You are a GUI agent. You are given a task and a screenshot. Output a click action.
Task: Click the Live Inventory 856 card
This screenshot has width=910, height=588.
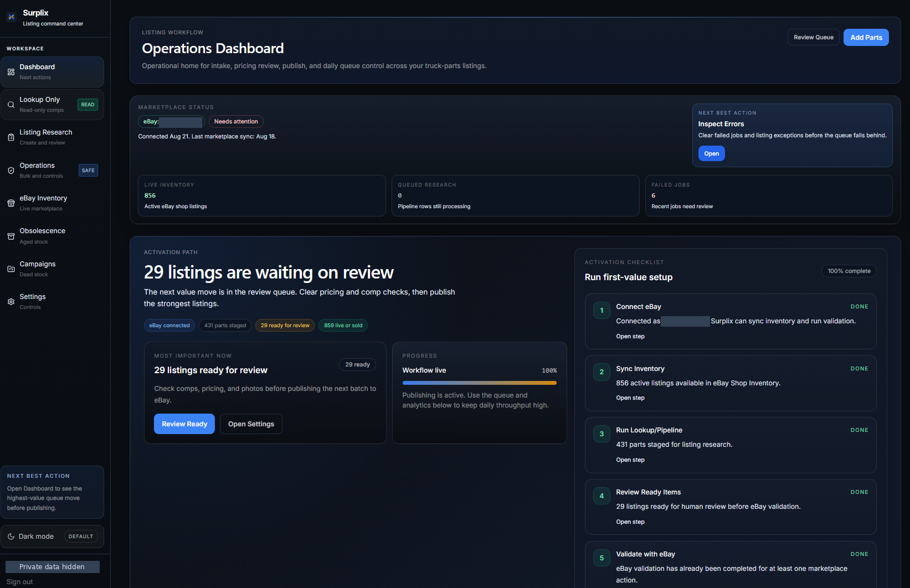[x=262, y=195]
